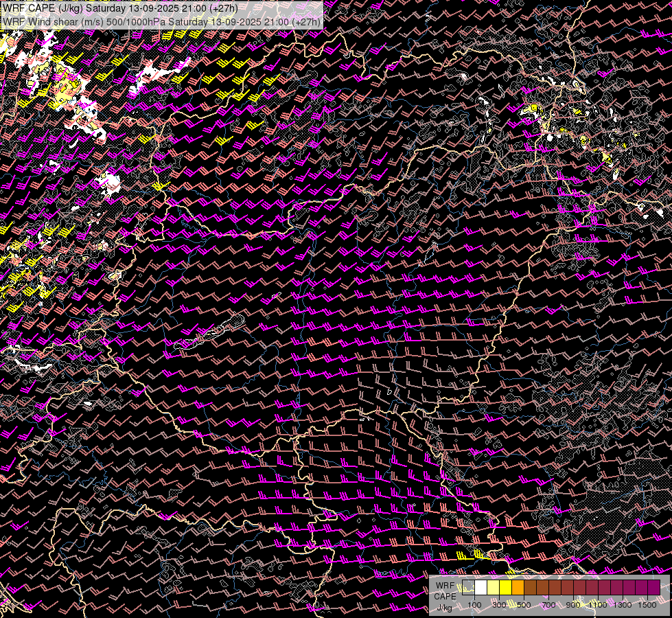Click the 900 legend value
The height and width of the screenshot is (618, 672).
pos(573,605)
